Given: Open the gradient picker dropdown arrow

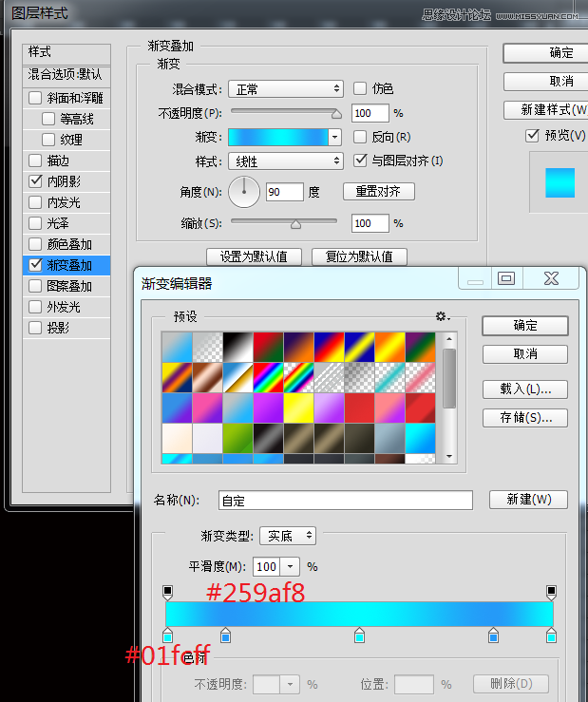Looking at the screenshot, I should point(335,138).
